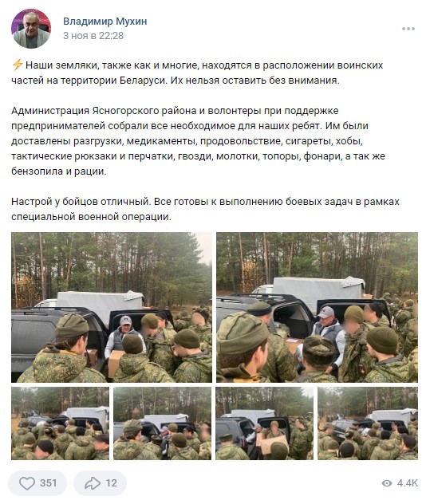Image resolution: width=430 pixels, height=504 pixels.
Task: Click the final paragraph about Настрой у бойцов
Action: [x=205, y=209]
